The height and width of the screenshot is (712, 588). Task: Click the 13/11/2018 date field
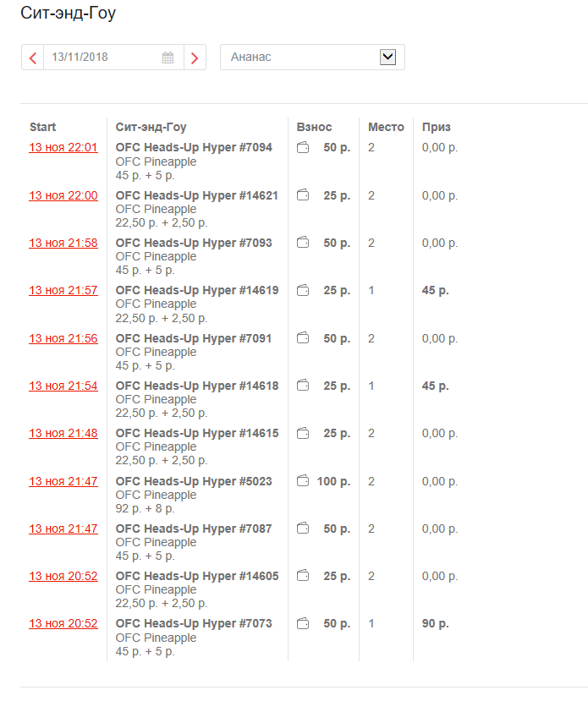102,58
